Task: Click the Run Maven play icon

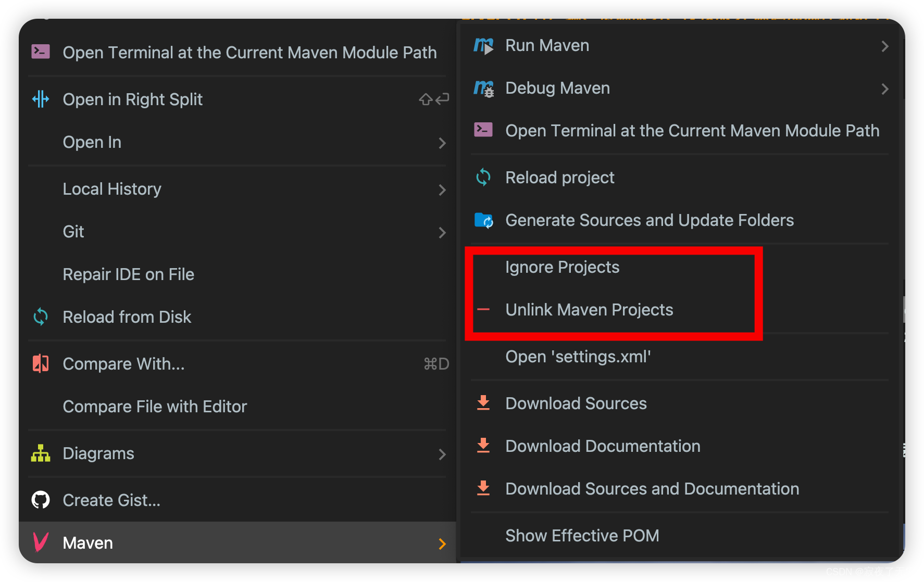Action: point(483,46)
